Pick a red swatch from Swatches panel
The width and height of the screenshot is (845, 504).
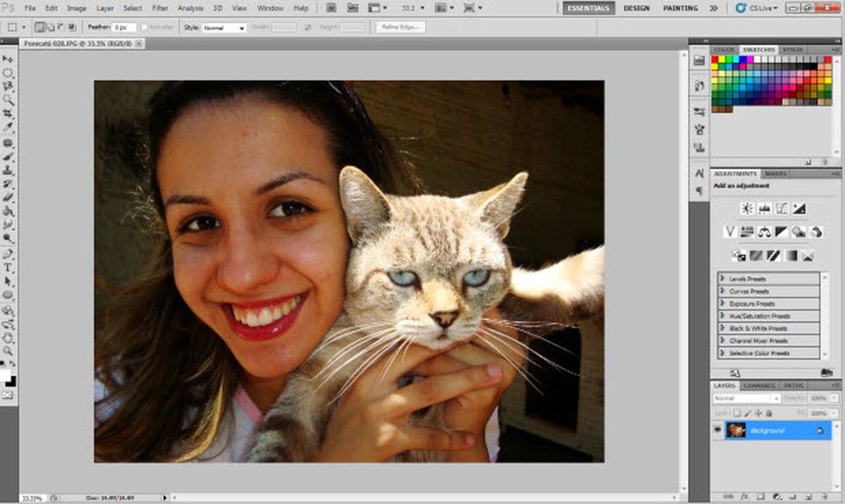[x=715, y=59]
